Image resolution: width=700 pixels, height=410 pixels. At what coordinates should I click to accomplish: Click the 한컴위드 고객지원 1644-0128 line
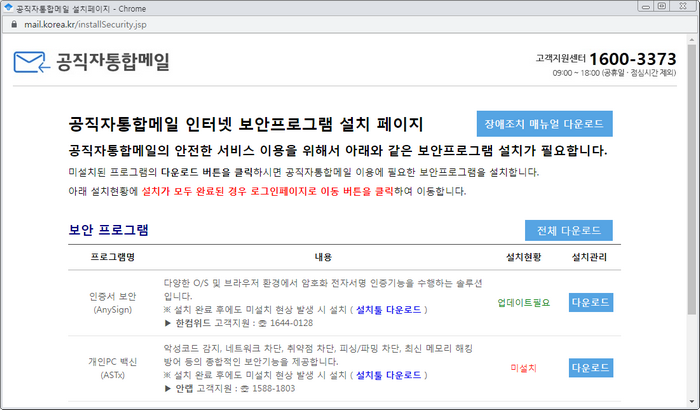point(239,323)
